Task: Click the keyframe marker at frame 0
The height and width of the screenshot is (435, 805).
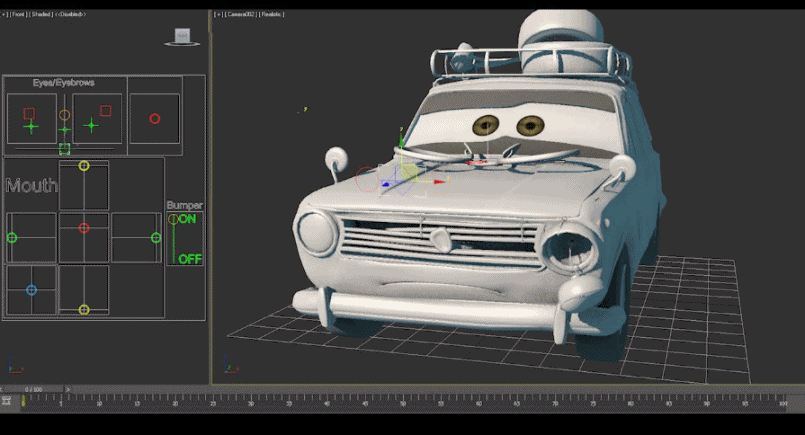Action: click(23, 401)
